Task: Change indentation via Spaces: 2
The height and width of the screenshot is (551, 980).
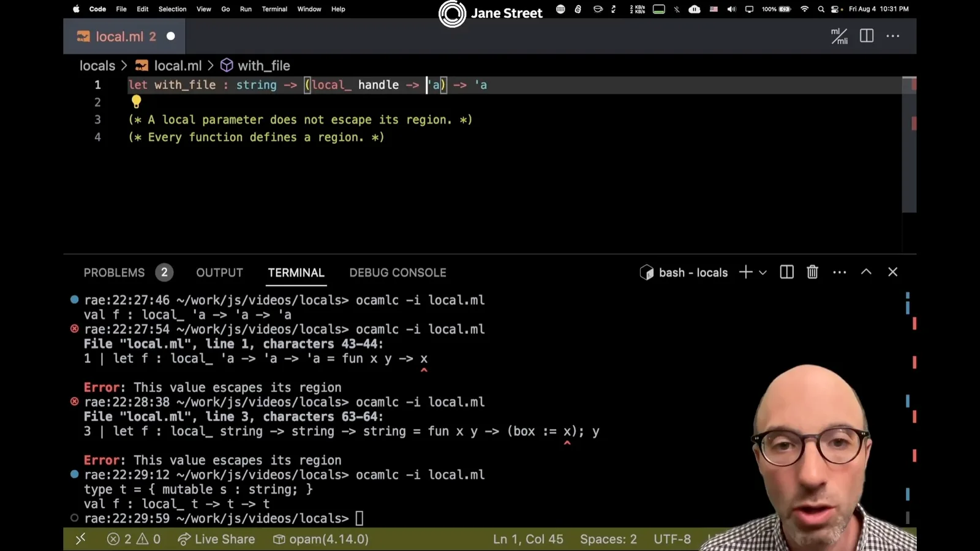Action: click(608, 539)
